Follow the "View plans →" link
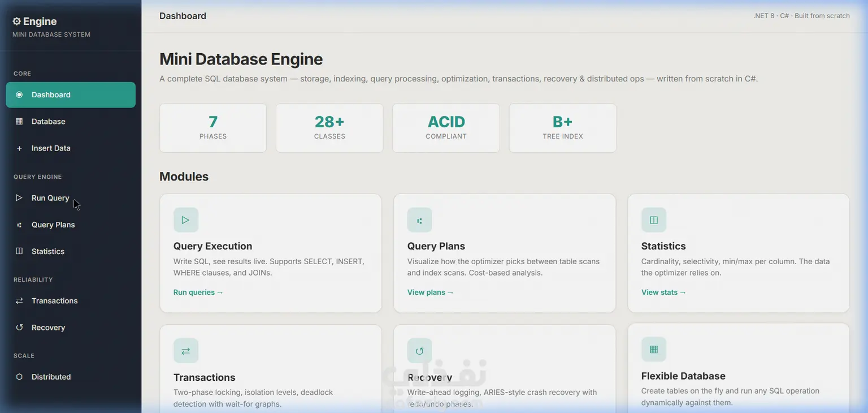Image resolution: width=868 pixels, height=413 pixels. tap(431, 292)
